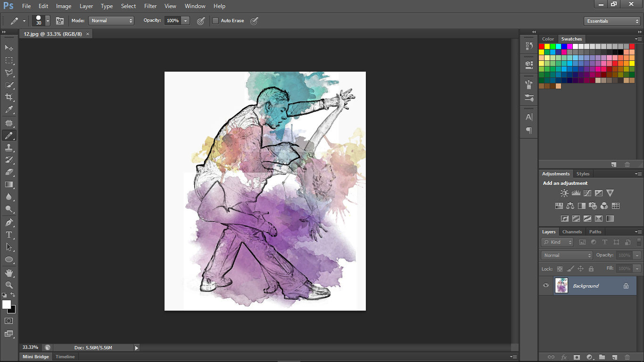Viewport: 644px width, 362px height.
Task: Open the Window menu
Action: [195, 6]
